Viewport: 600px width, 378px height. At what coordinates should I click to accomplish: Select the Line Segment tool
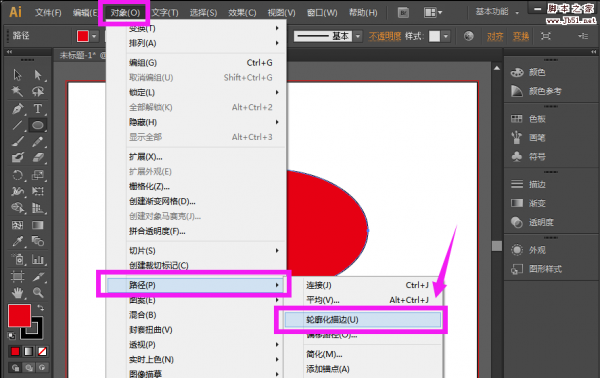coord(18,125)
